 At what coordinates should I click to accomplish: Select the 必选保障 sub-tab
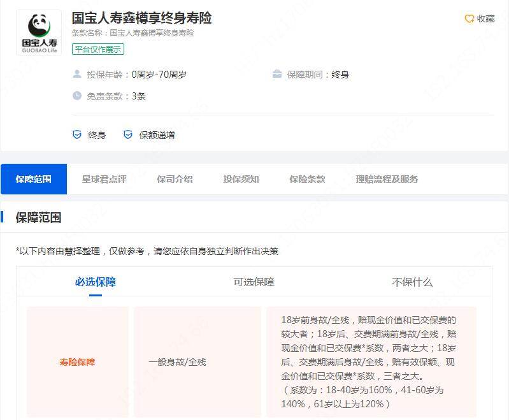coord(96,282)
